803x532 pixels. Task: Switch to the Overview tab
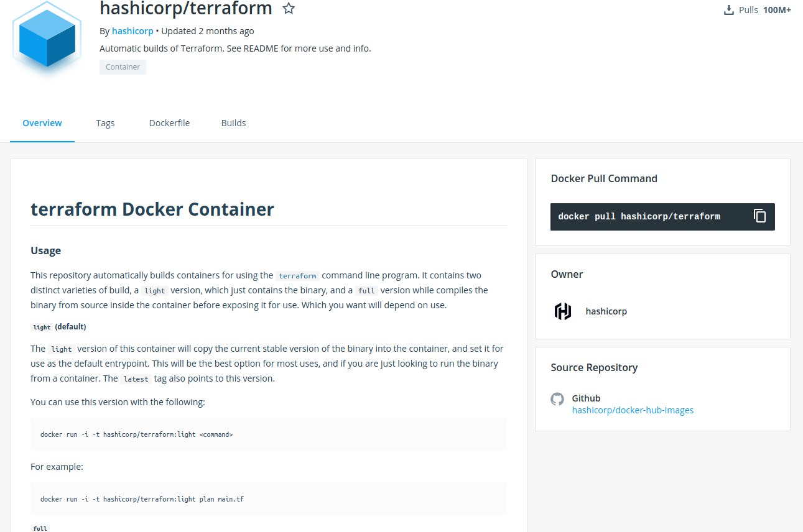click(x=42, y=123)
